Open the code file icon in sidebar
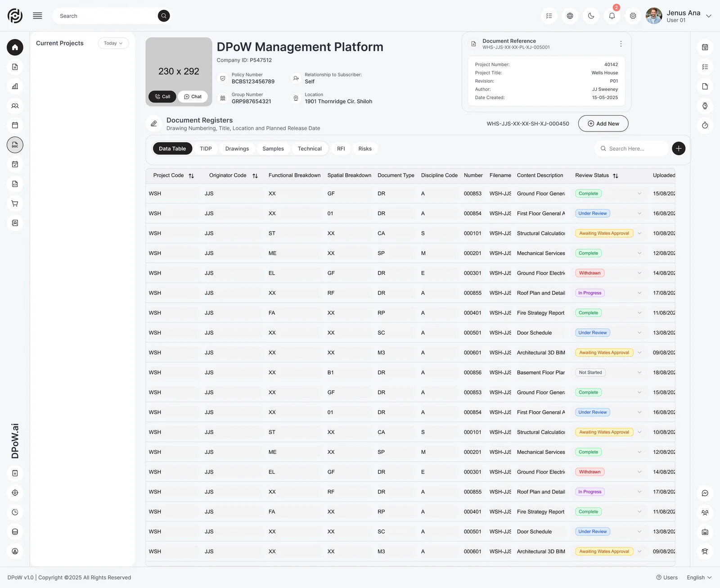 tap(15, 184)
